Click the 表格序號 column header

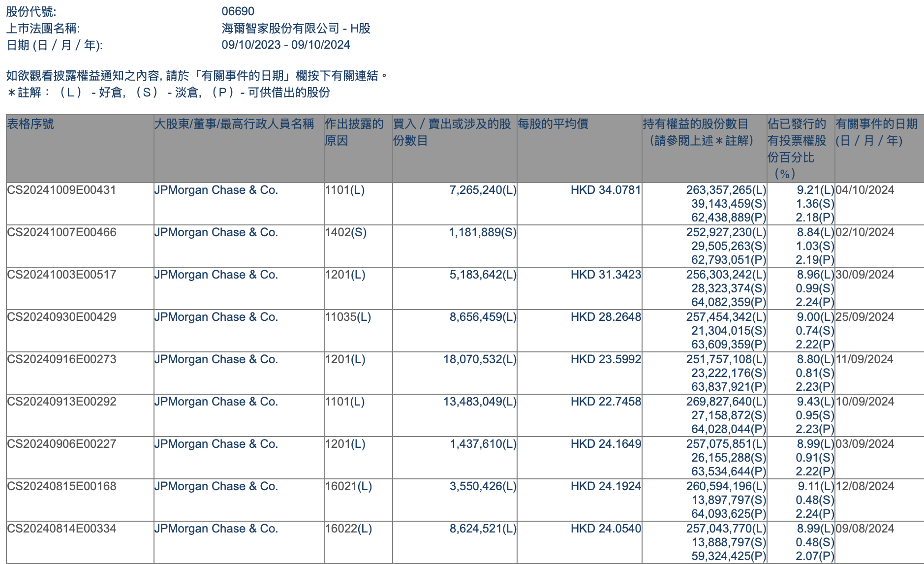(31, 124)
